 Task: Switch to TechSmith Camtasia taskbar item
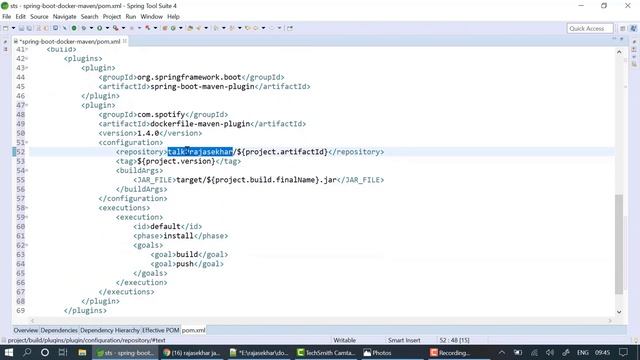coord(326,353)
